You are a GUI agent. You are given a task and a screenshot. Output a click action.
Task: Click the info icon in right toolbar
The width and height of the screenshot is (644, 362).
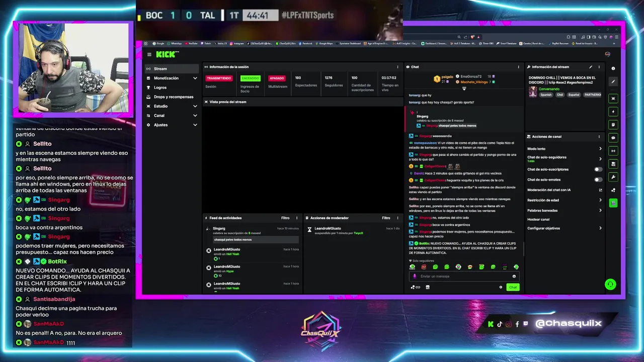click(x=613, y=68)
